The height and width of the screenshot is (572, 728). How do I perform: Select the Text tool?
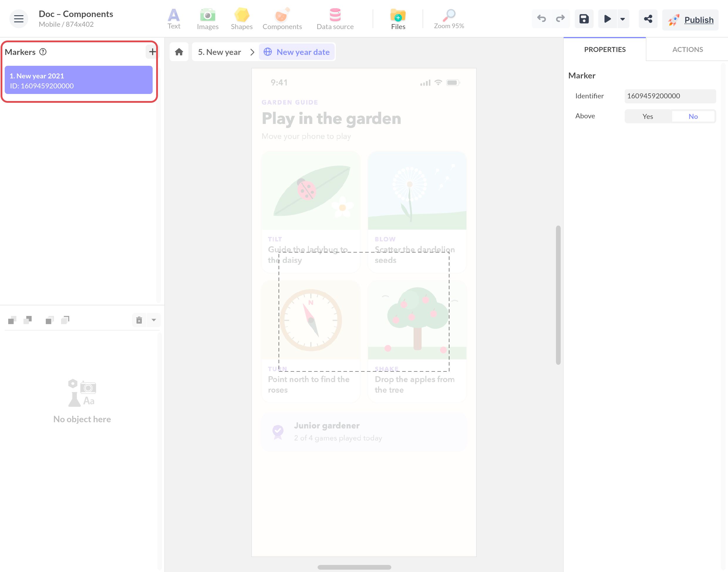174,19
